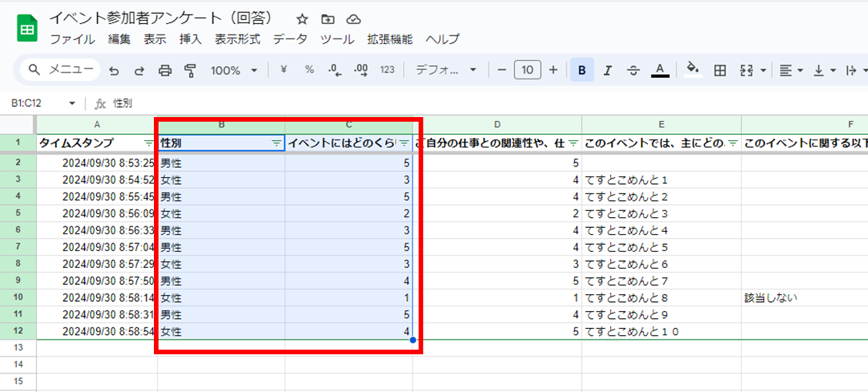Click the font size field showing 10
Image resolution: width=868 pixels, height=392 pixels.
click(527, 70)
